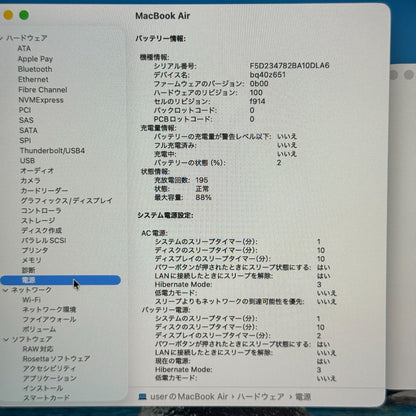Viewport: 416px width, 416px height.
Task: Select スマートカード in the sidebar
Action: (x=47, y=398)
